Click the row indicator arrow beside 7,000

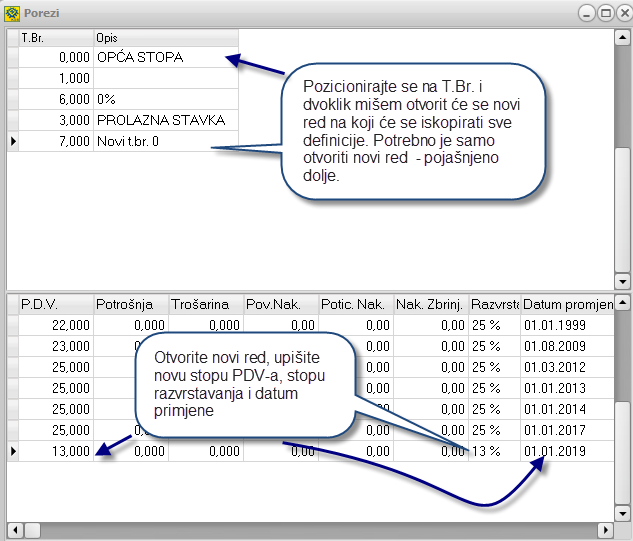coord(12,142)
